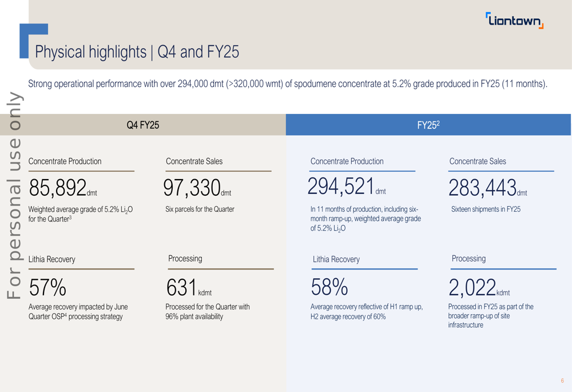572x392 pixels.
Task: Select the blue FY25 header band
Action: (x=428, y=125)
